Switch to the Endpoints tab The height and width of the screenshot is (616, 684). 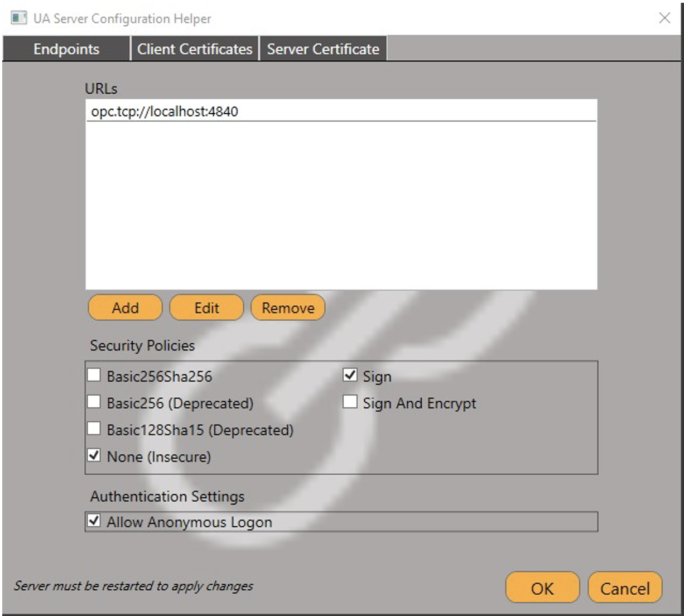pyautogui.click(x=66, y=49)
